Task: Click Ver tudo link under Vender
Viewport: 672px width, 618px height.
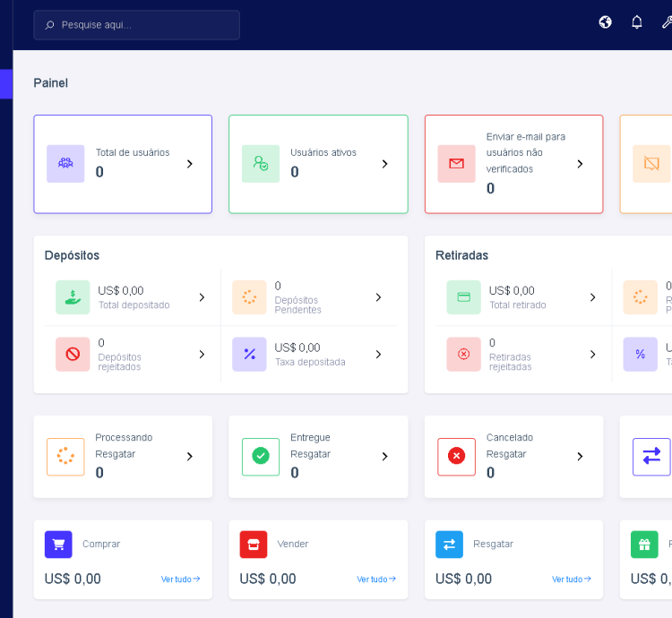Action: point(375,579)
